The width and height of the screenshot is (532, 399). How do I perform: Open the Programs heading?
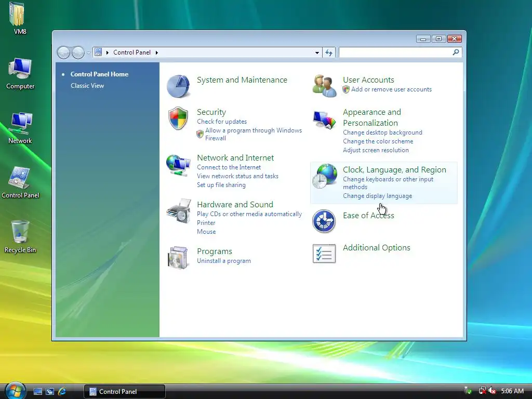click(x=215, y=251)
